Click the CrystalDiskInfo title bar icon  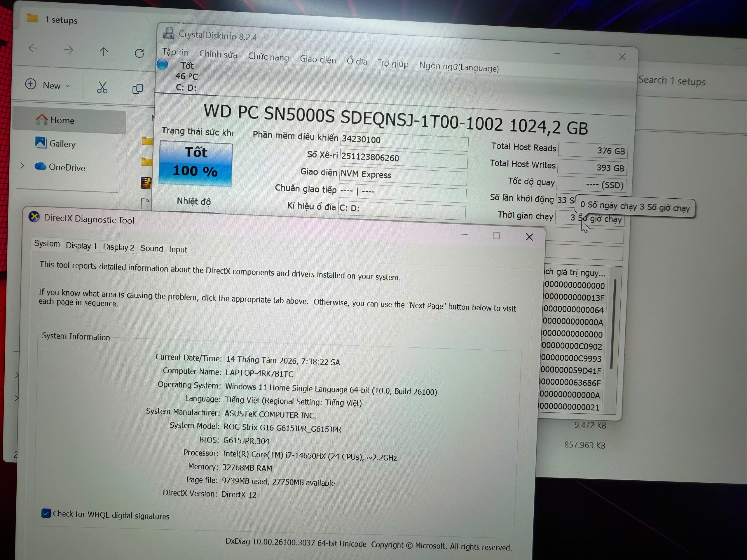point(169,33)
